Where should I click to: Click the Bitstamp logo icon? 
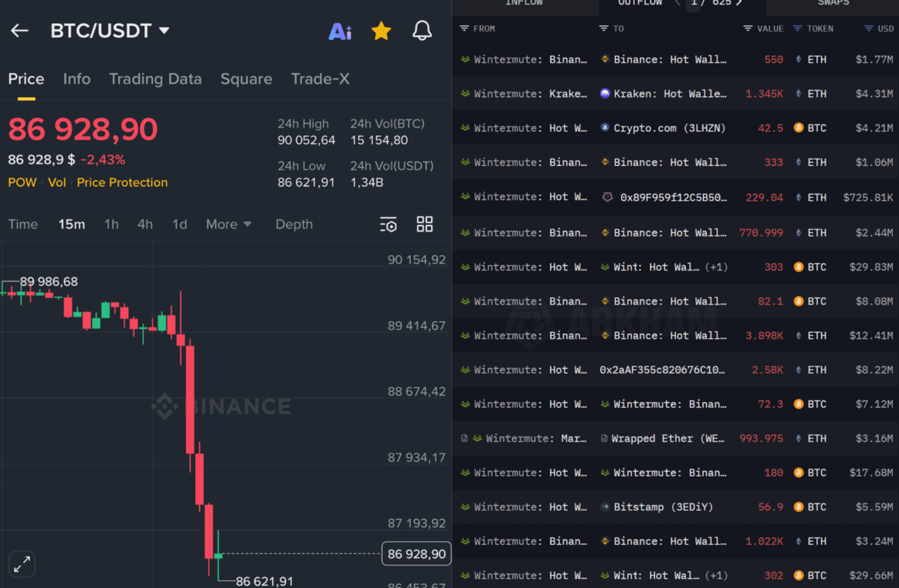click(605, 507)
